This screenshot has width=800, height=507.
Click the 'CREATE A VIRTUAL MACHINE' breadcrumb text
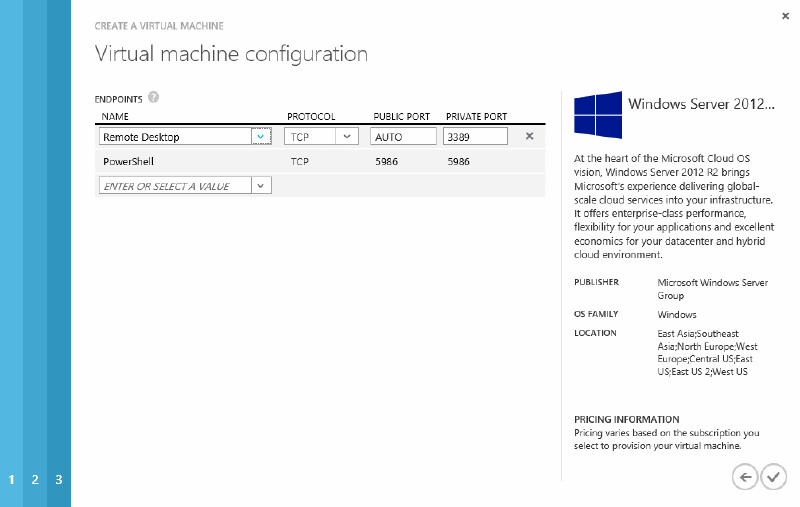pos(159,26)
